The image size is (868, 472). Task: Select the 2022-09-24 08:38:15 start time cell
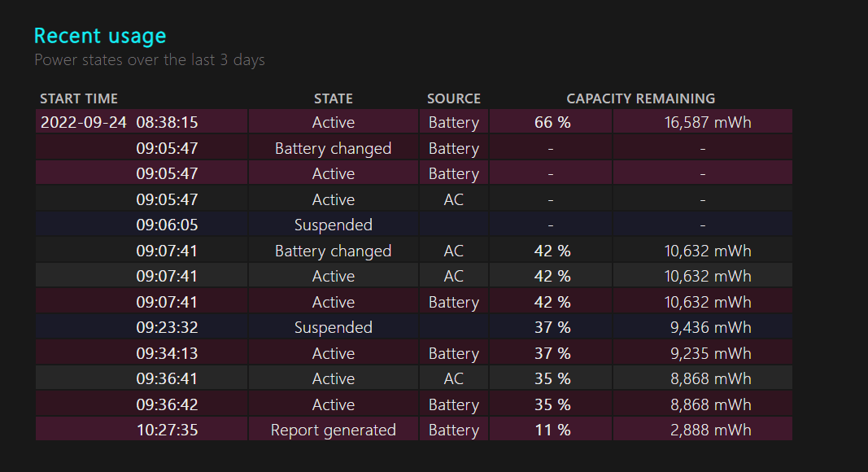pyautogui.click(x=120, y=122)
